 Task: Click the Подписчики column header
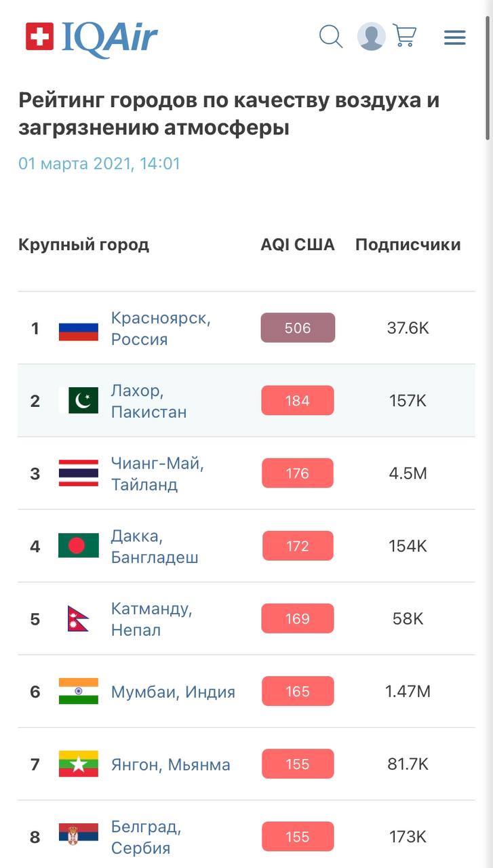point(408,245)
